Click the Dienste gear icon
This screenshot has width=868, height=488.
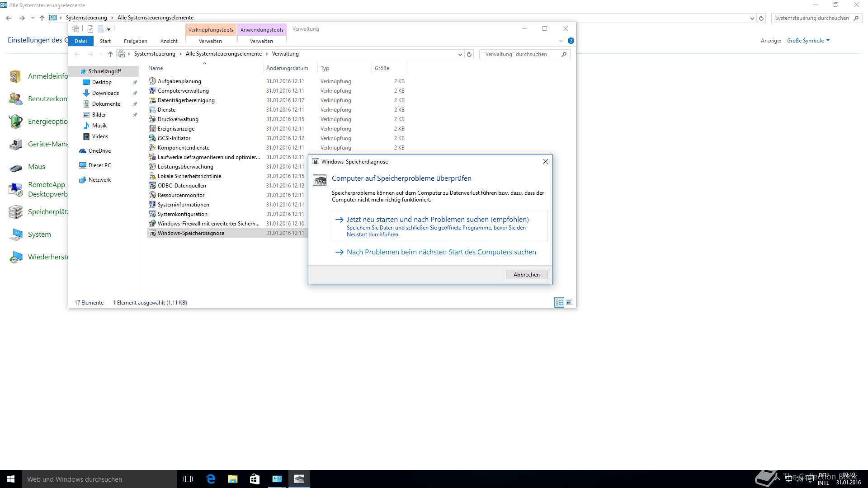pos(152,110)
